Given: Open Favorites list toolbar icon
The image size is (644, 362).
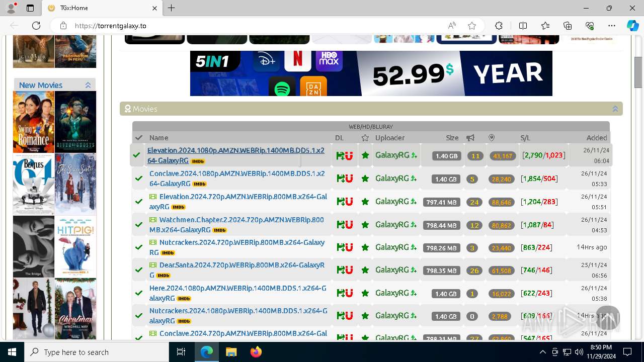Looking at the screenshot, I should coord(545,26).
